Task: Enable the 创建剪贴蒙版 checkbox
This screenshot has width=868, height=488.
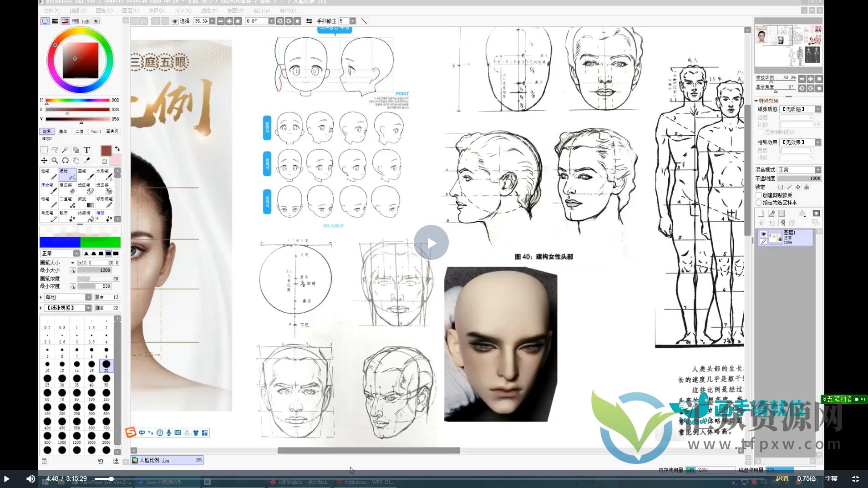Action: pyautogui.click(x=759, y=195)
